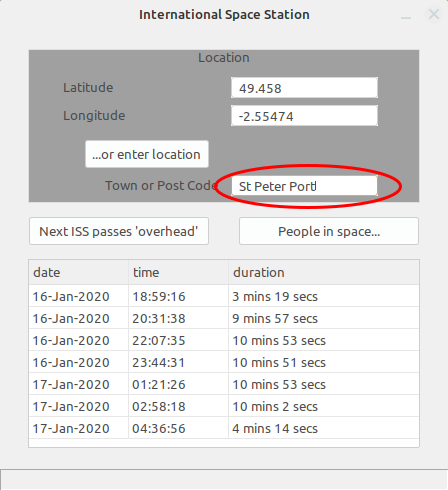The width and height of the screenshot is (448, 490).
Task: Sort table by the duration column header
Action: [x=324, y=272]
